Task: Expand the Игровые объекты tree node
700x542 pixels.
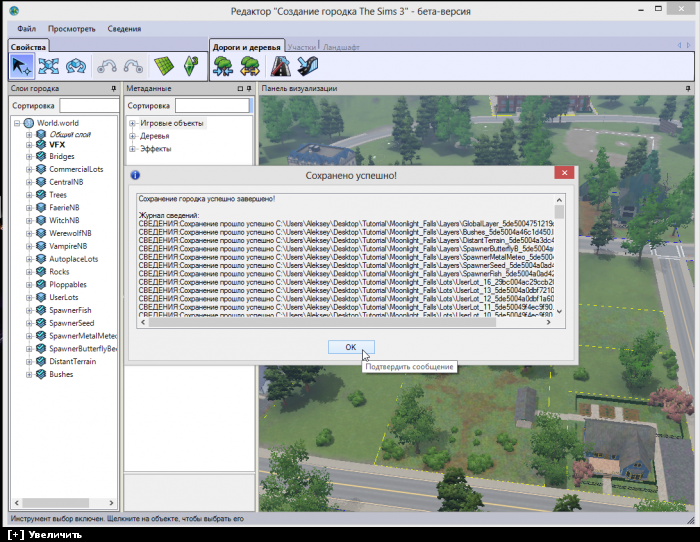Action: pos(132,123)
